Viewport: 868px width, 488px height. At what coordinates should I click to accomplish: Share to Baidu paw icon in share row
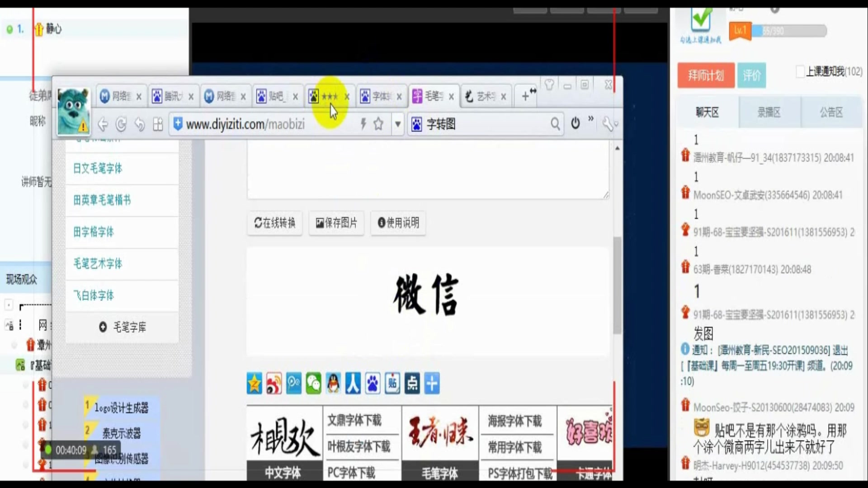click(373, 384)
